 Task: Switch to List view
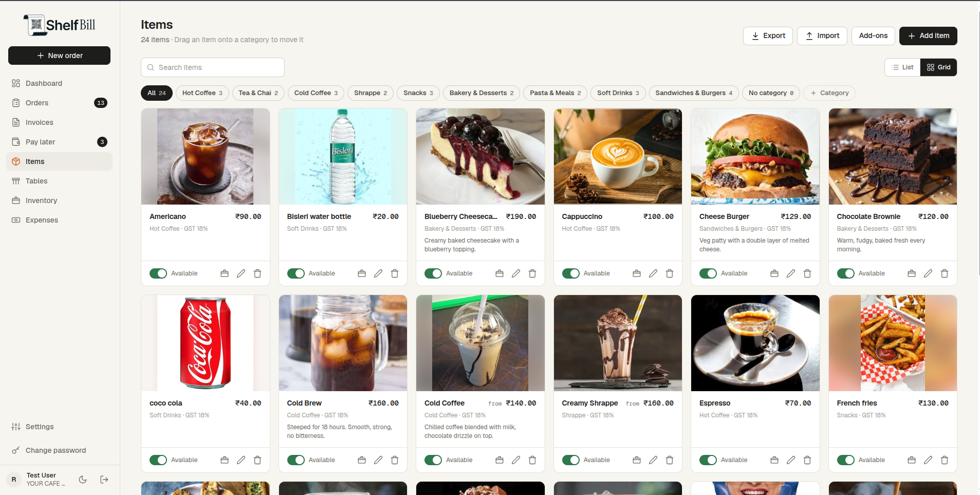coord(902,67)
